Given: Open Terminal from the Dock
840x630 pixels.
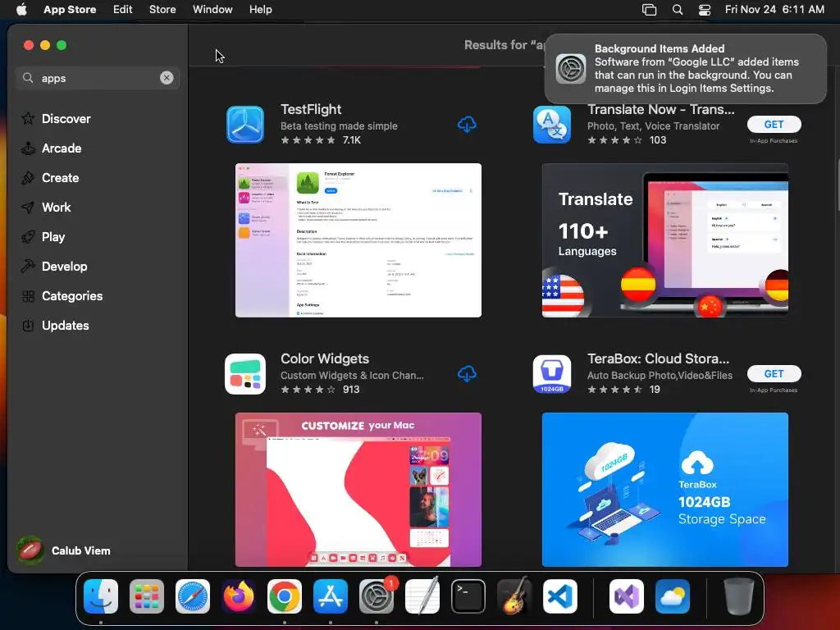Looking at the screenshot, I should (x=468, y=596).
